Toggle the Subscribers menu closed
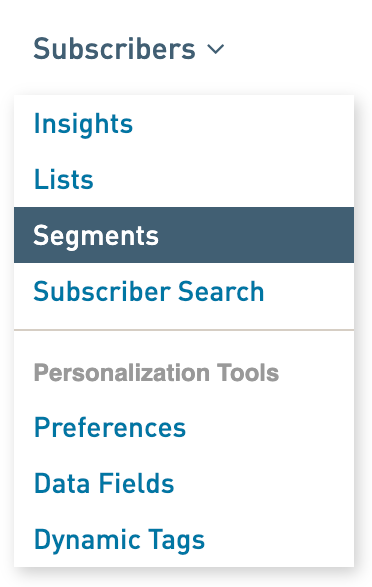Image resolution: width=372 pixels, height=587 pixels. (216, 49)
